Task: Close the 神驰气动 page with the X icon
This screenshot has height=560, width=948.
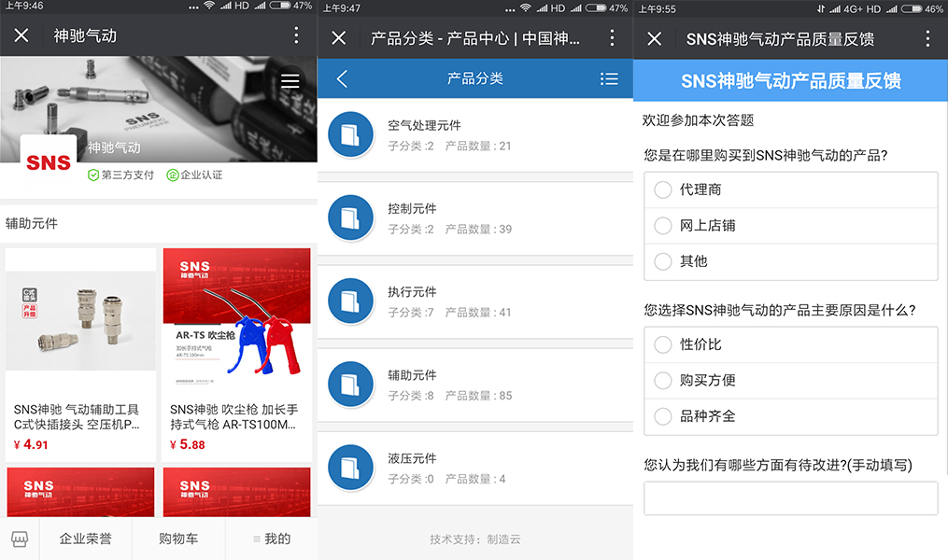Action: tap(21, 35)
